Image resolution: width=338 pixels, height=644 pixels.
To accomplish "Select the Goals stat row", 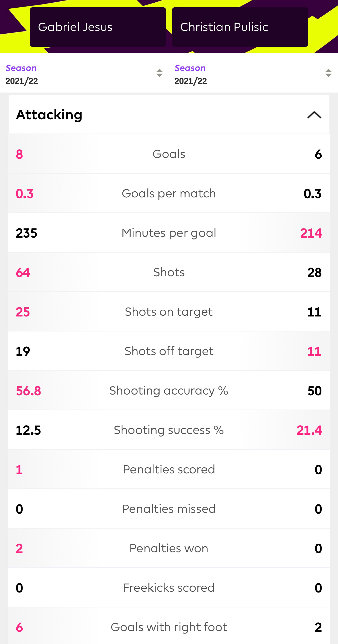I will (x=169, y=154).
